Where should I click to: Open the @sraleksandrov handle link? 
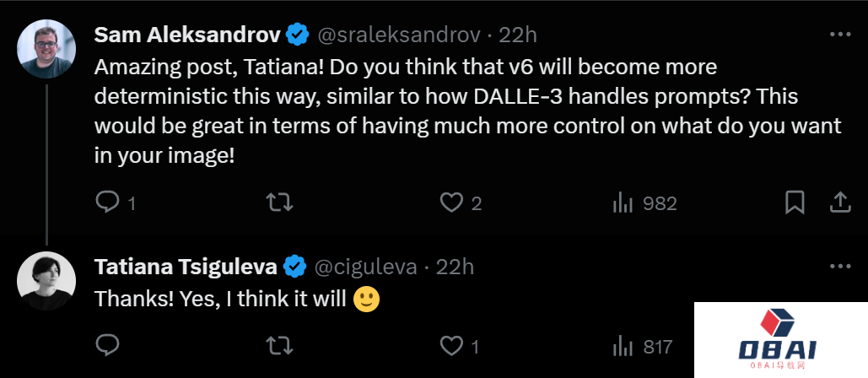(x=398, y=35)
